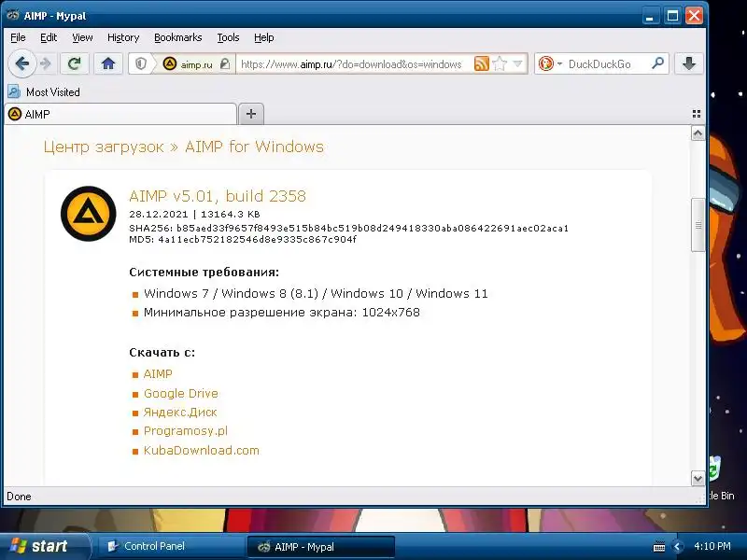Screen dimensions: 747x560
Task: Click the URL address field
Action: coord(352,64)
